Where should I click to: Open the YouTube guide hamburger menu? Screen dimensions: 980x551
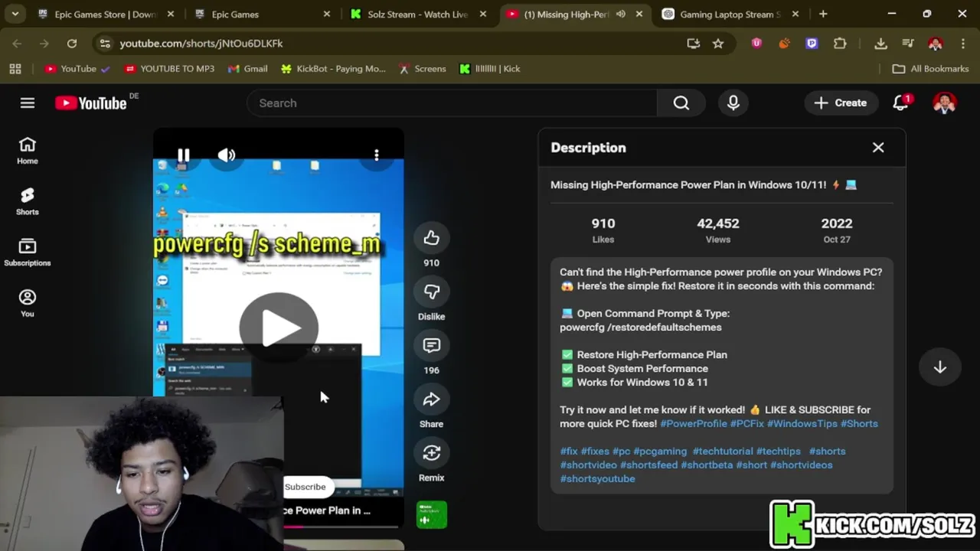coord(28,103)
